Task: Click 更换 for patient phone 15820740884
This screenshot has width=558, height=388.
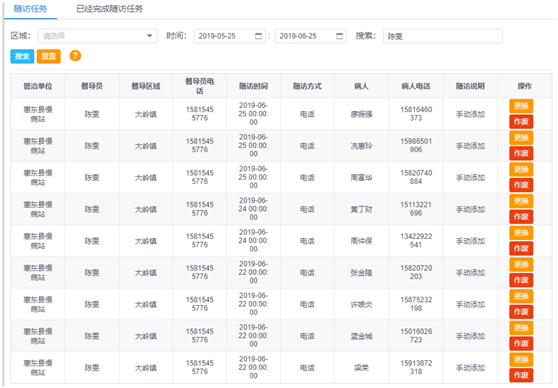Action: pos(521,169)
